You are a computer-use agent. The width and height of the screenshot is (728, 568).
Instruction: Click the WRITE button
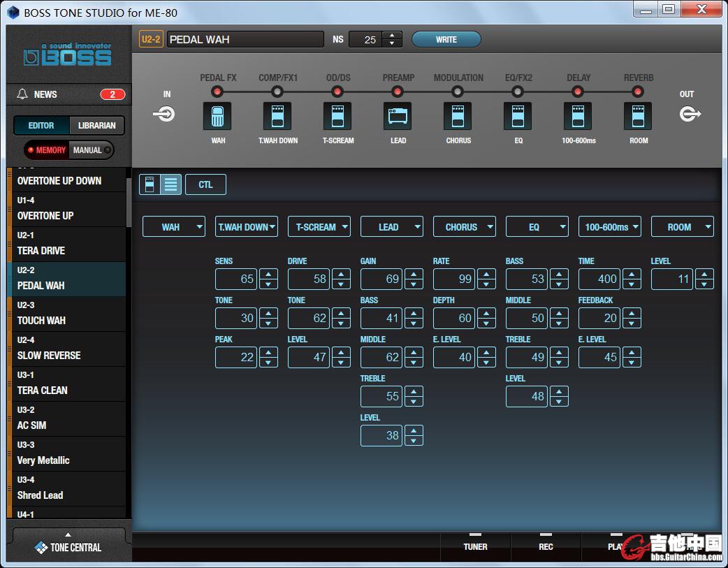click(x=446, y=40)
